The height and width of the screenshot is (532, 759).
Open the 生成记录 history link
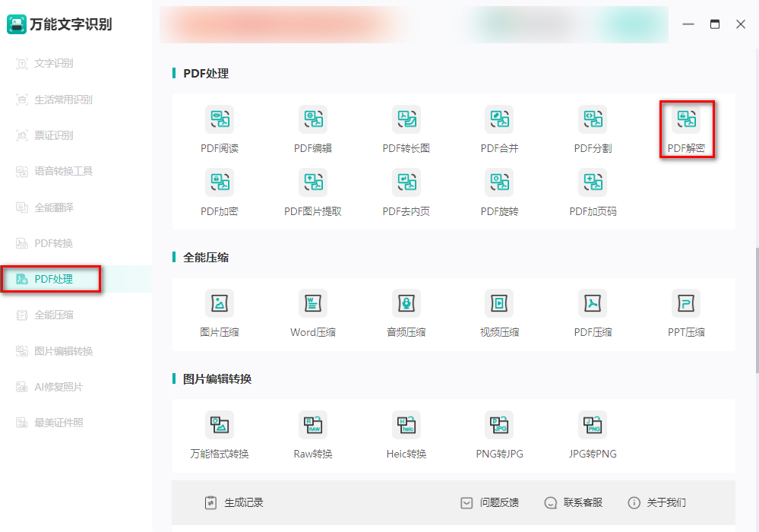click(x=234, y=503)
